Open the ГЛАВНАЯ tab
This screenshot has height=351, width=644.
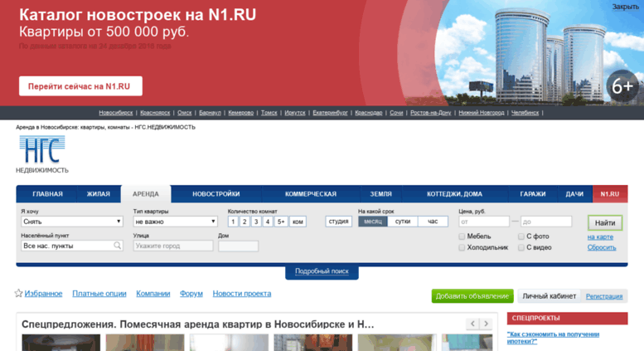(x=47, y=194)
